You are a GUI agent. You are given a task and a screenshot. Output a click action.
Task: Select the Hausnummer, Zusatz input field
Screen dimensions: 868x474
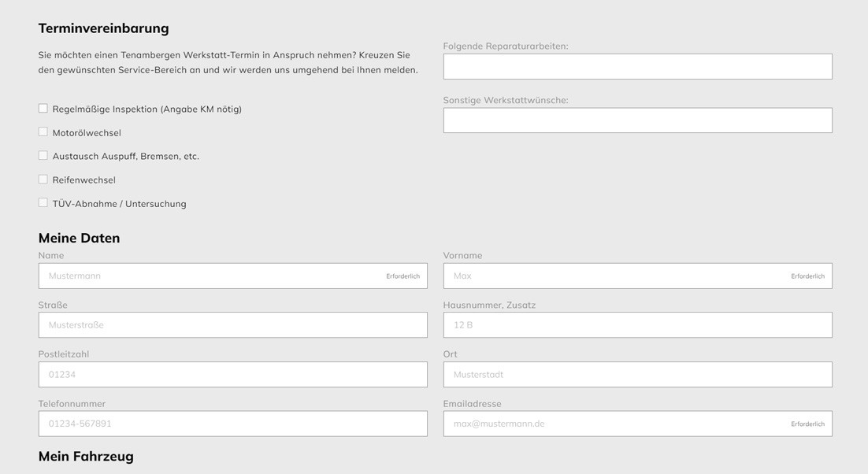637,325
